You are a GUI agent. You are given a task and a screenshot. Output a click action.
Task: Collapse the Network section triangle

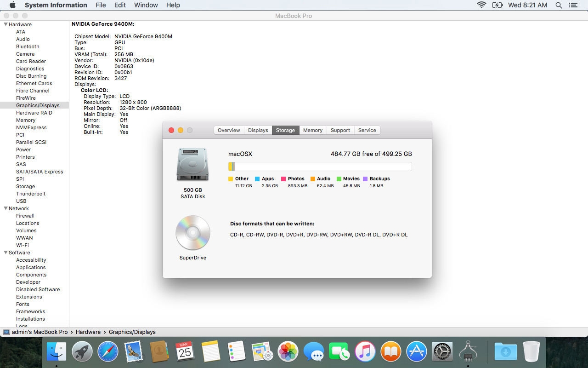click(x=6, y=208)
